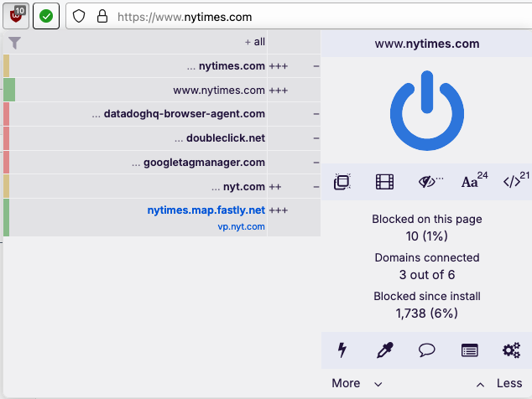The image size is (532, 399).
Task: Click the 'Domains connected' 3 out of 6
Action: [x=427, y=275]
